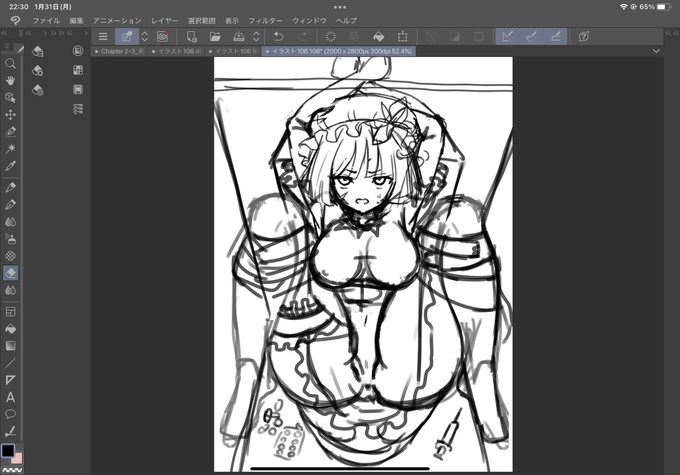The image size is (680, 475).
Task: Open the help speech-bubble icon
Action: pyautogui.click(x=584, y=36)
